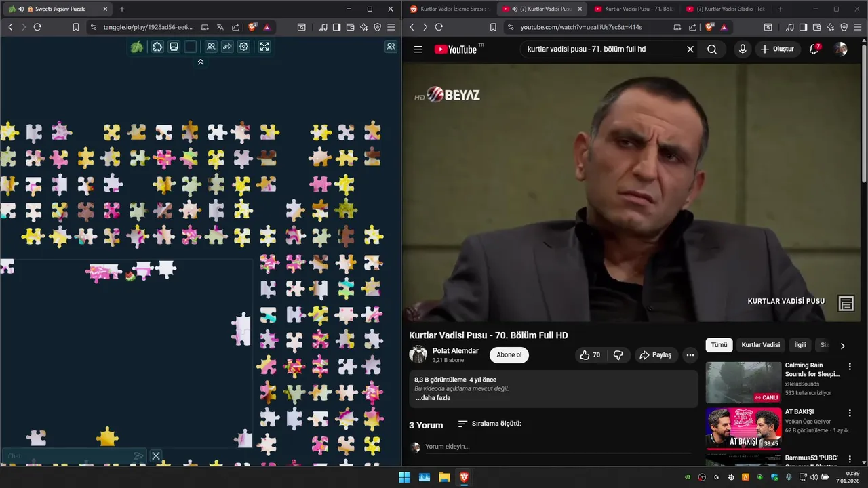Click Brave Shields icon in the Tanggle window
This screenshot has width=868, height=488.
(252, 27)
